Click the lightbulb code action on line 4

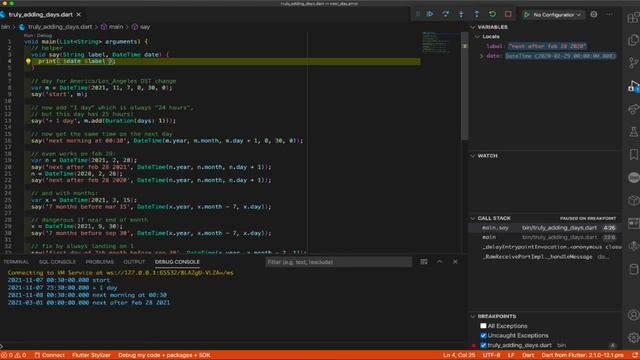tap(28, 61)
